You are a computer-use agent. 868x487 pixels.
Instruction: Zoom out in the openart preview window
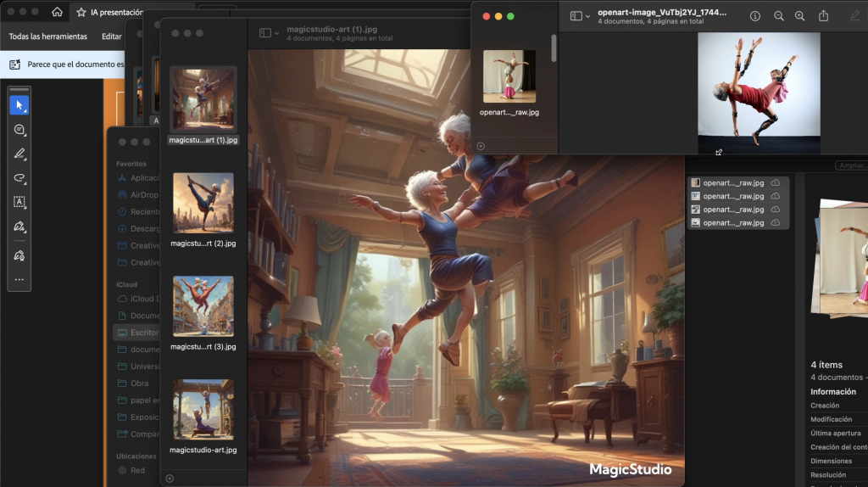click(x=778, y=16)
